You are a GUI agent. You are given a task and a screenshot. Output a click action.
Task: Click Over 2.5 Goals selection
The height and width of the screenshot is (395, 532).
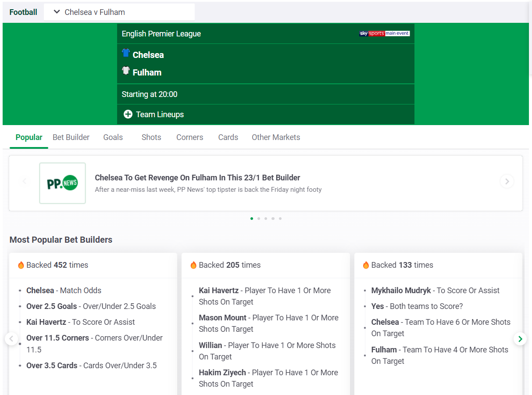tap(91, 306)
